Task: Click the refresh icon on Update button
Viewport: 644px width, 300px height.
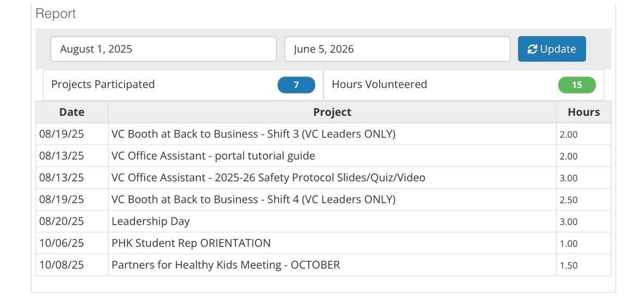Action: point(533,49)
